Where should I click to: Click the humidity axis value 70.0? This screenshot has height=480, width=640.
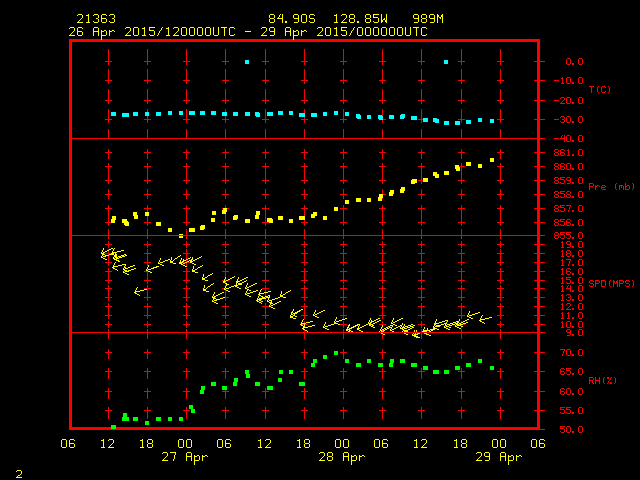coord(571,353)
